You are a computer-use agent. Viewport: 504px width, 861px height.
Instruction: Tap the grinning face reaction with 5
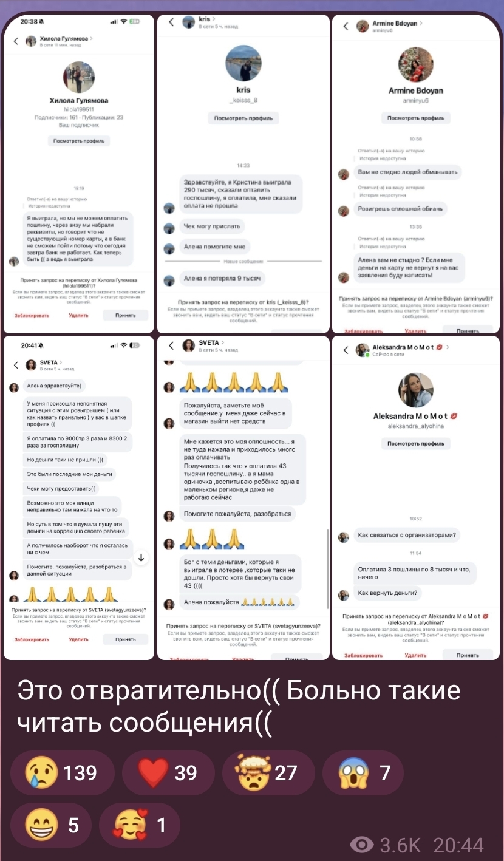click(51, 825)
